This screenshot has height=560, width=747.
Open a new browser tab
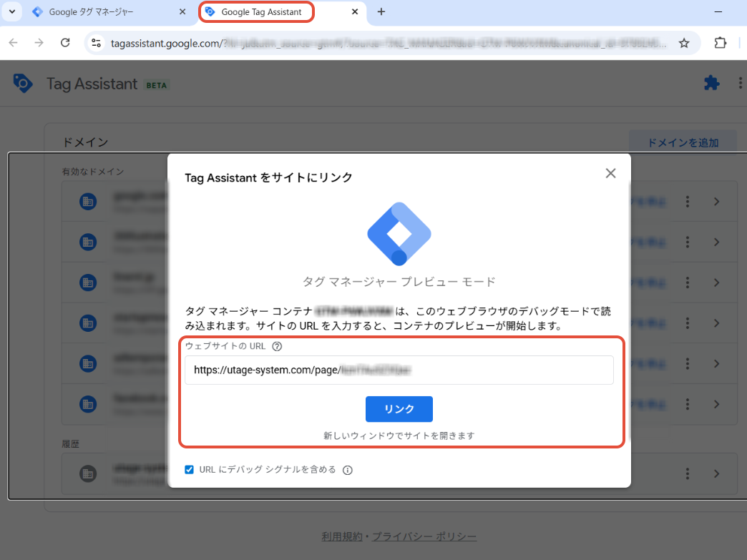381,12
